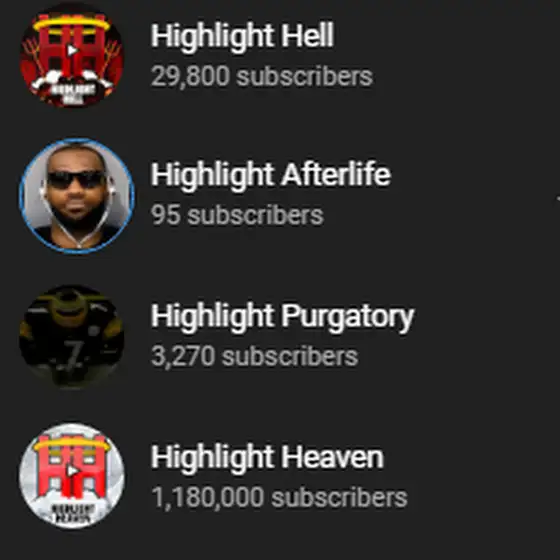
Task: Click the number 7 on Purgatory avatar
Action: tap(74, 354)
